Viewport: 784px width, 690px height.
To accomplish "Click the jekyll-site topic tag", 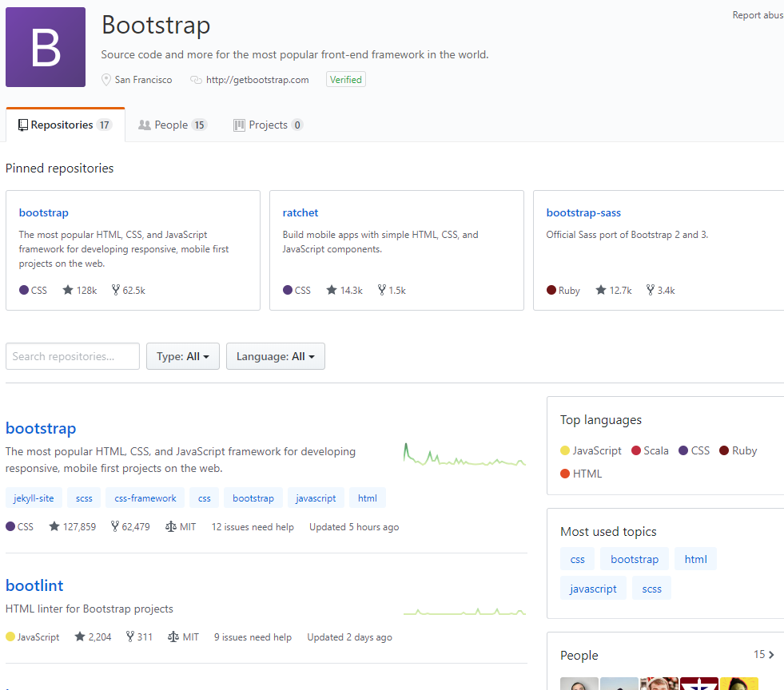I will coord(34,498).
